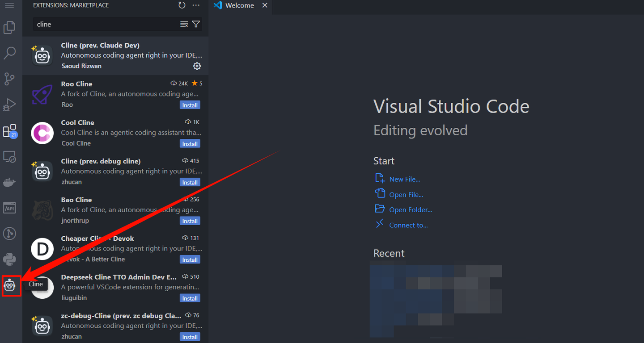The width and height of the screenshot is (644, 343).
Task: Click the Cheaper Cline D logo
Action: (x=42, y=249)
